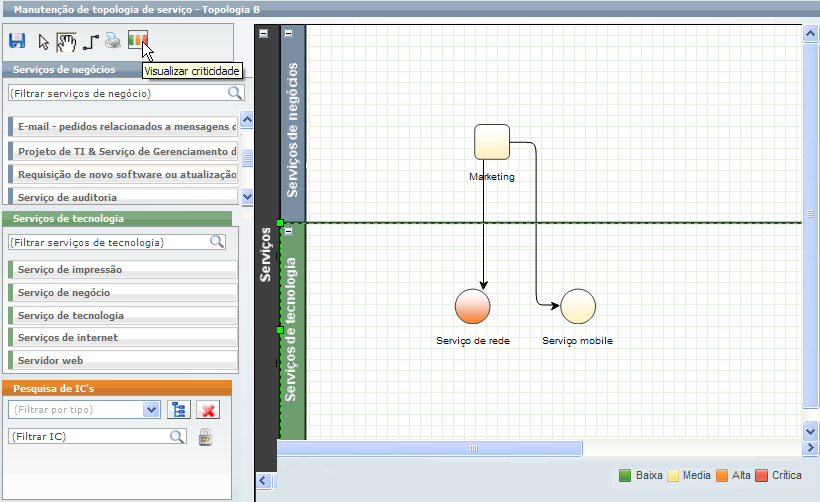Clear IC filter with red X icon

(208, 409)
